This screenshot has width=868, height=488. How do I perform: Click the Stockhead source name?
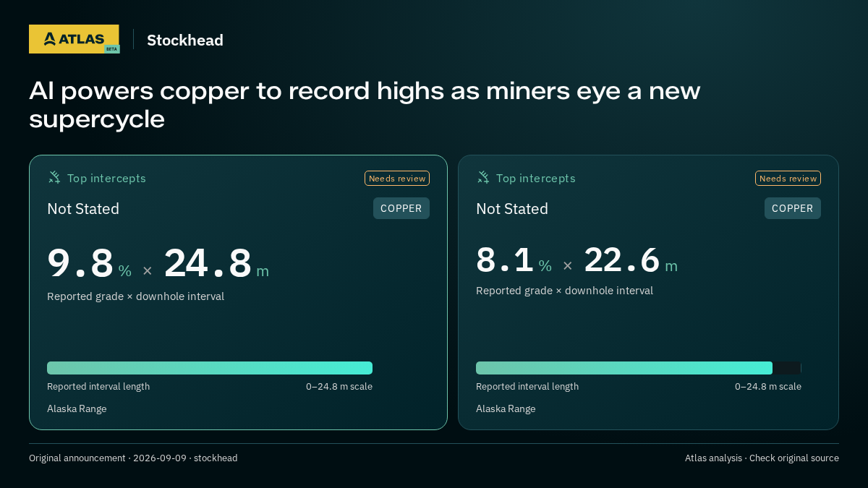tap(185, 40)
